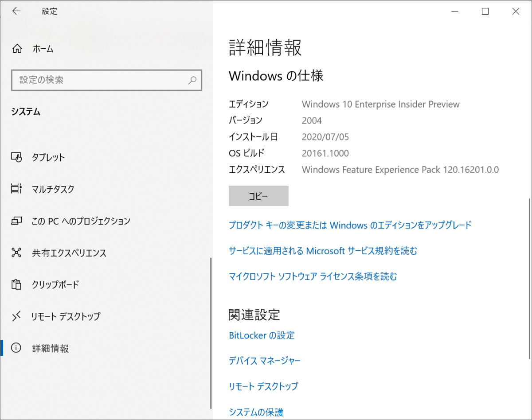Click the sidebar vertical scrollbar
This screenshot has height=420, width=532.
211,333
